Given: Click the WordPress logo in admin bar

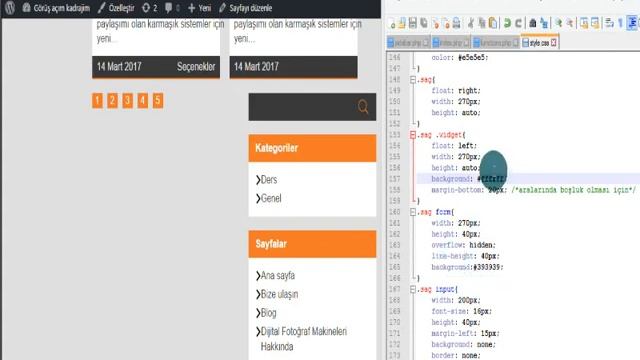Looking at the screenshot, I should point(10,8).
